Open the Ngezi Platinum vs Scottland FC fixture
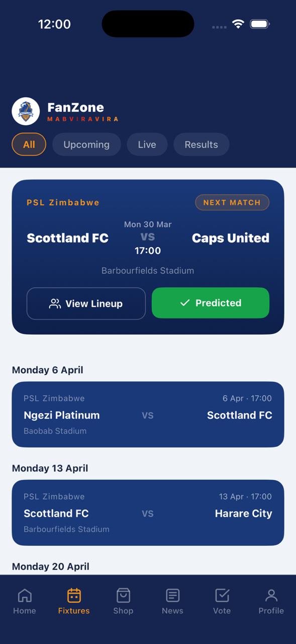Screen dimensions: 296x644 click(148, 414)
